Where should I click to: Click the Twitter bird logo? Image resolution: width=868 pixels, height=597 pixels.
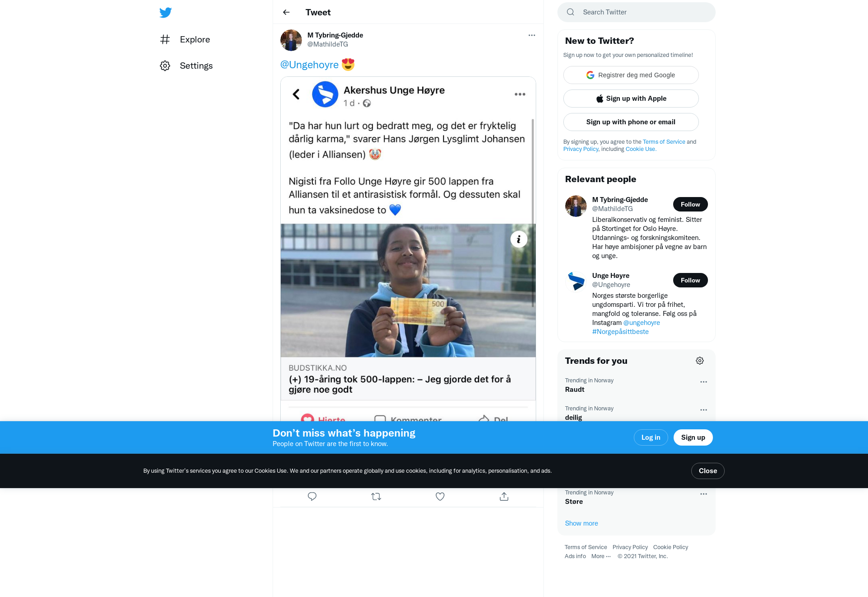[x=165, y=13]
